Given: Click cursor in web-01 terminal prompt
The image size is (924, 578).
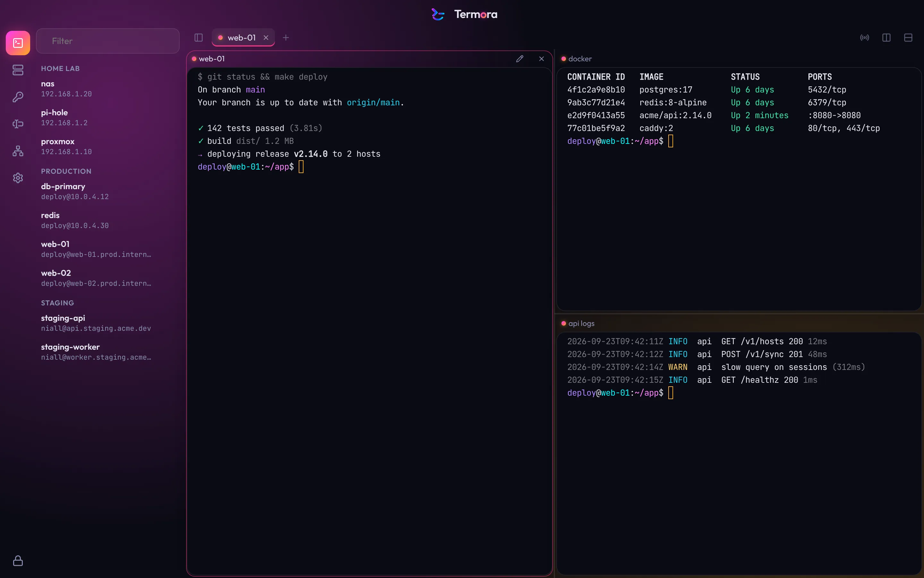Looking at the screenshot, I should [x=301, y=167].
